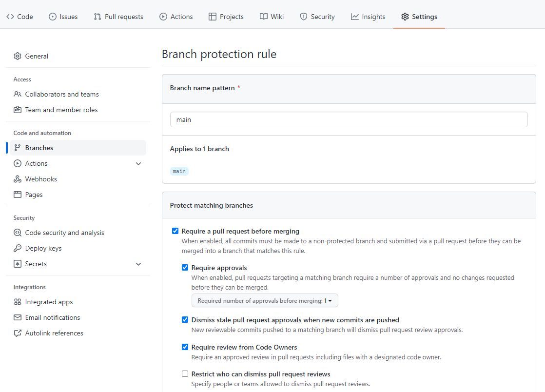545x392 pixels.
Task: Open the Projects tab
Action: click(x=226, y=17)
